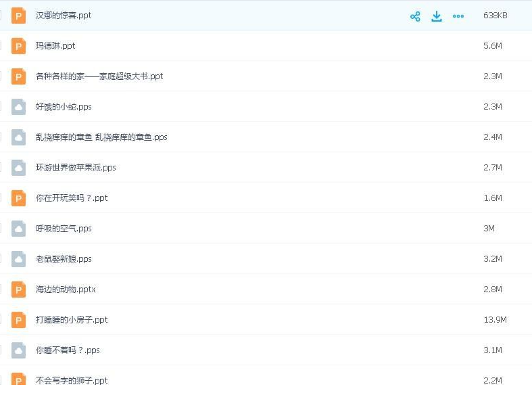The width and height of the screenshot is (532, 393).
Task: Click the PPT icon for 打瞌睡的小房子.ppt
Action: click(x=18, y=320)
